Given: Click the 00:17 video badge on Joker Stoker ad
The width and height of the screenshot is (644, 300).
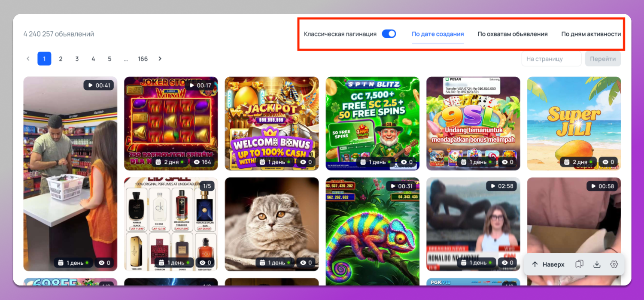Looking at the screenshot, I should [x=200, y=85].
